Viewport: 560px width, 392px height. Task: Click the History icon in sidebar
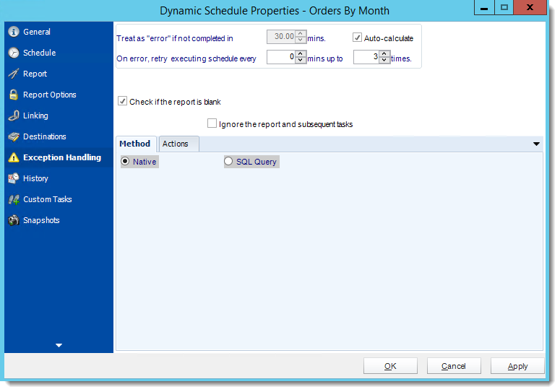[14, 178]
